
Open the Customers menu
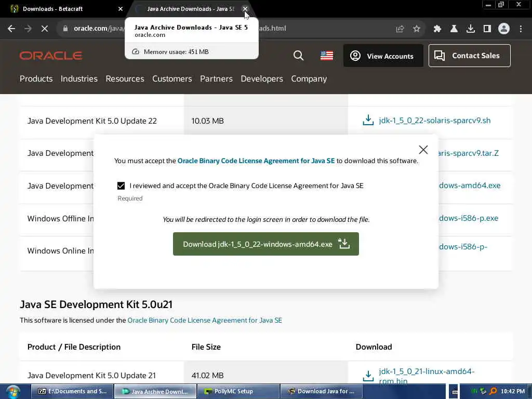click(172, 79)
